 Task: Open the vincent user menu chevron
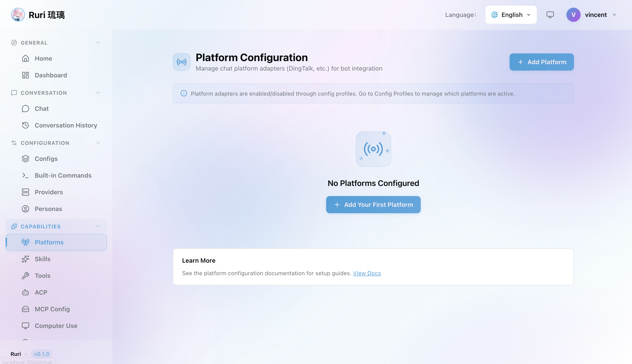614,15
